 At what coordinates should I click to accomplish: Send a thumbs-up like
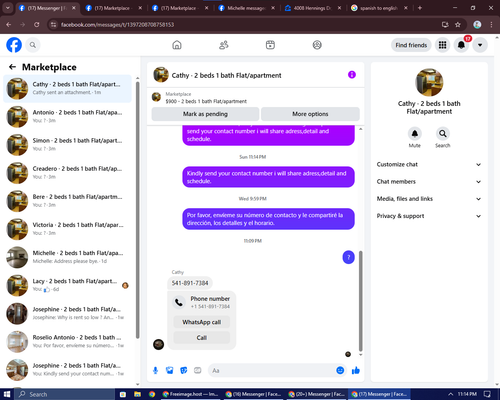tap(356, 370)
